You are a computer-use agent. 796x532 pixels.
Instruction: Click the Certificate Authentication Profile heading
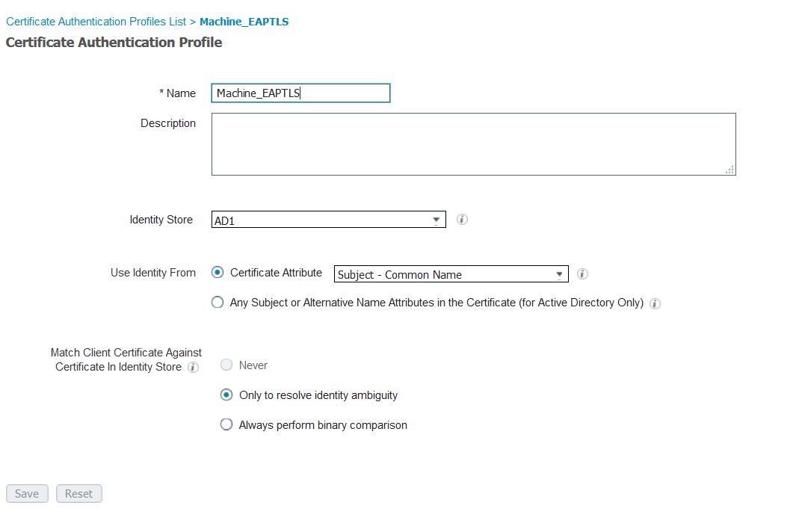[x=114, y=42]
